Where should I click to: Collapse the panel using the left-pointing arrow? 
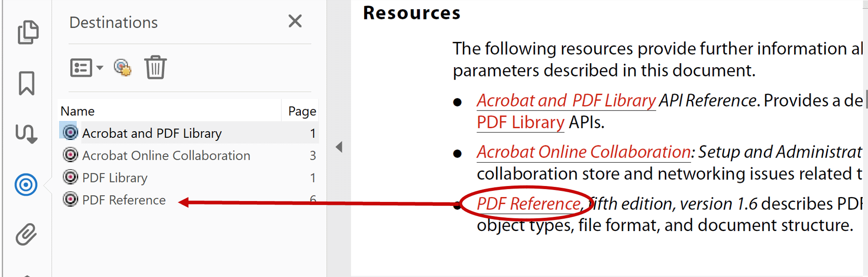(x=339, y=148)
